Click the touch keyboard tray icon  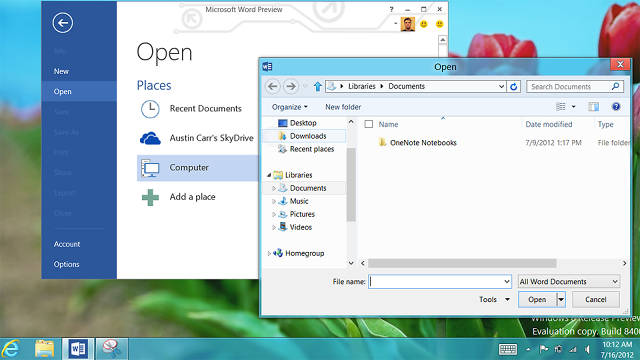click(x=508, y=349)
